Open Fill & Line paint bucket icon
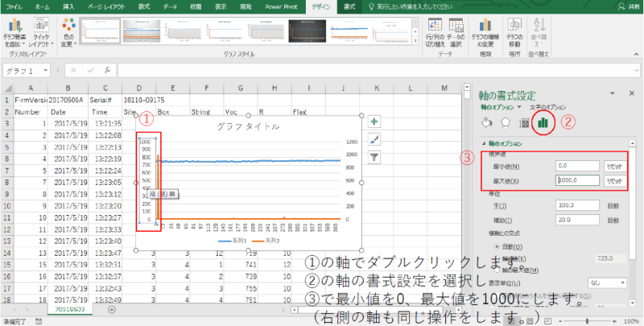 (486, 123)
